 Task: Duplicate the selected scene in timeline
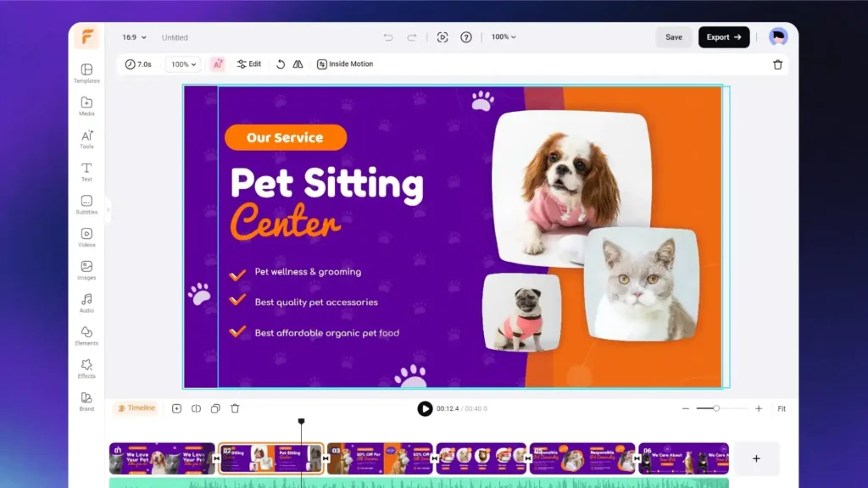pos(215,408)
